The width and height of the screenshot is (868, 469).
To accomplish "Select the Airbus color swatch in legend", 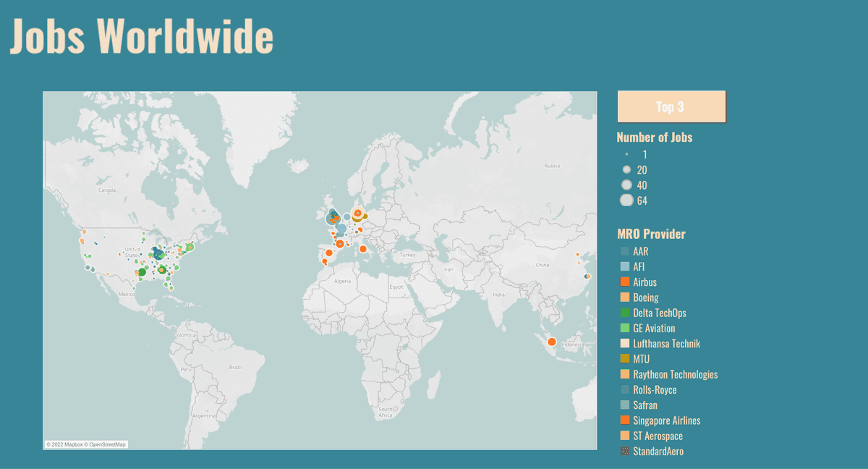I will point(625,282).
